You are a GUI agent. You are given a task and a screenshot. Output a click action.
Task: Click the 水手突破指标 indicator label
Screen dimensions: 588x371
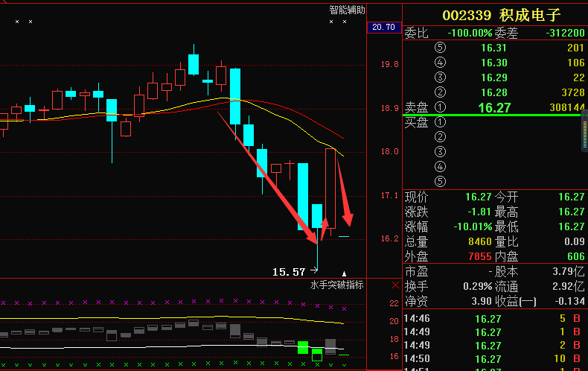(x=336, y=285)
